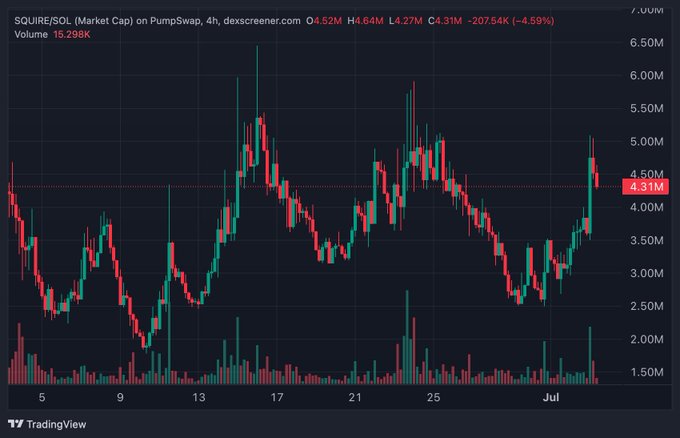Click date label 13 on time axis

[199, 397]
